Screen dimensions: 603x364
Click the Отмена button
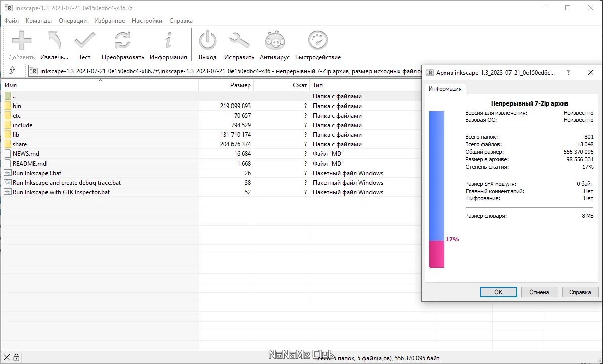tap(539, 292)
